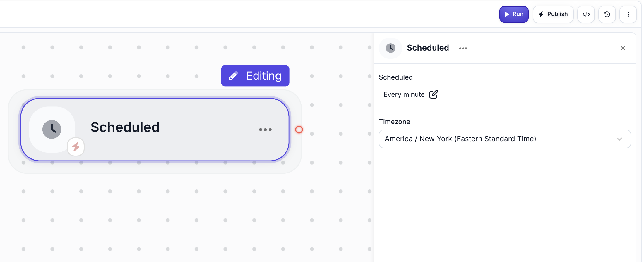Image resolution: width=644 pixels, height=262 pixels.
Task: Click the chevron on the timezone selector
Action: 619,139
